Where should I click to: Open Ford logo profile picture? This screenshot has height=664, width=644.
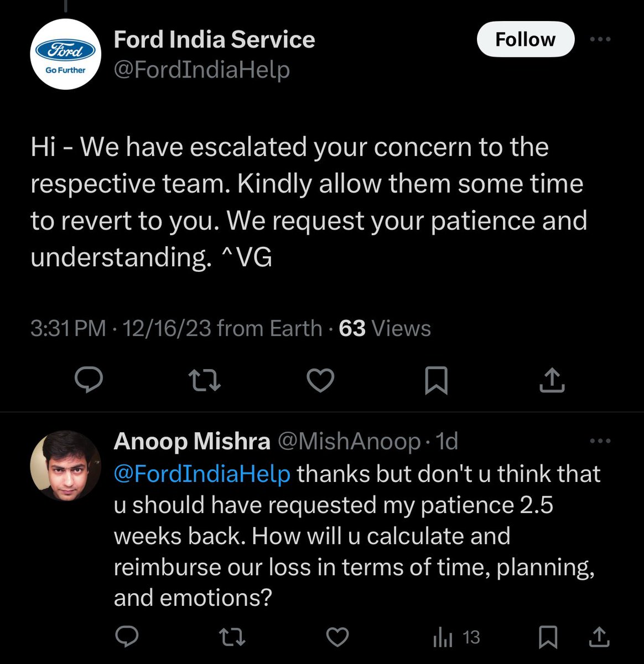coord(65,54)
